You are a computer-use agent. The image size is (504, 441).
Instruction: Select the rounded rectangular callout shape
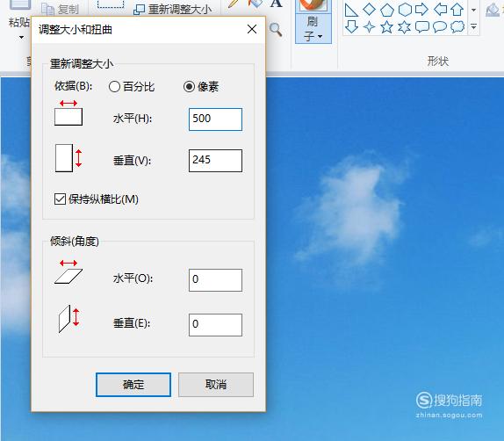click(x=422, y=27)
